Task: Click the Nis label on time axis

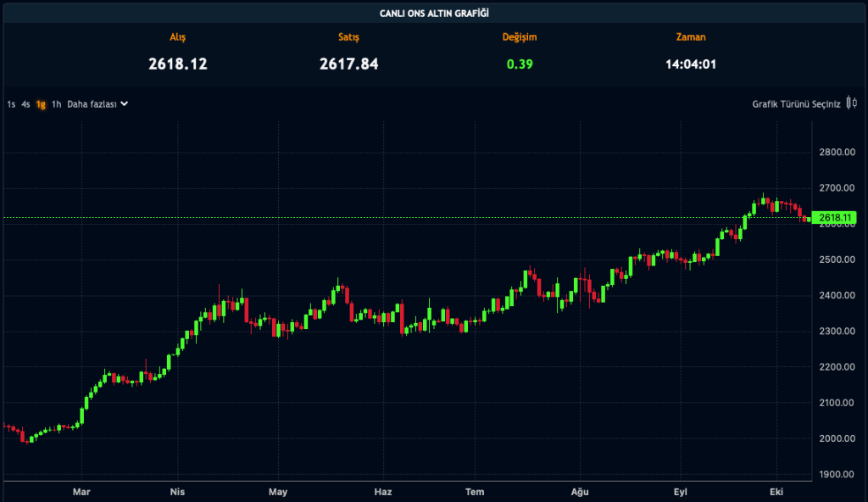Action: 177,492
